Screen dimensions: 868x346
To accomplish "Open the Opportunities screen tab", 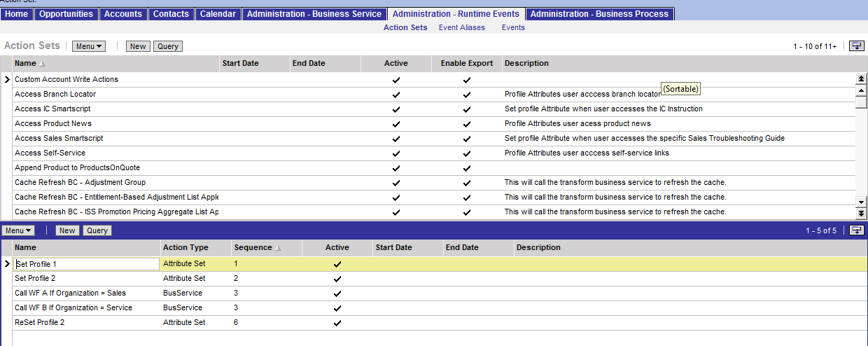I will click(66, 14).
